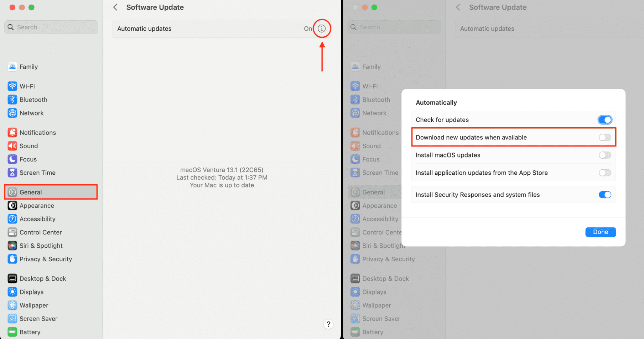Click the Wallpaper icon in left window sidebar
Screen dimensions: 644x339
point(12,305)
